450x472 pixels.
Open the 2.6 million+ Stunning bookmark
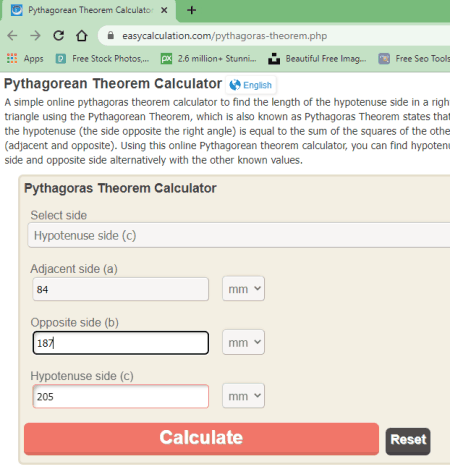click(209, 59)
